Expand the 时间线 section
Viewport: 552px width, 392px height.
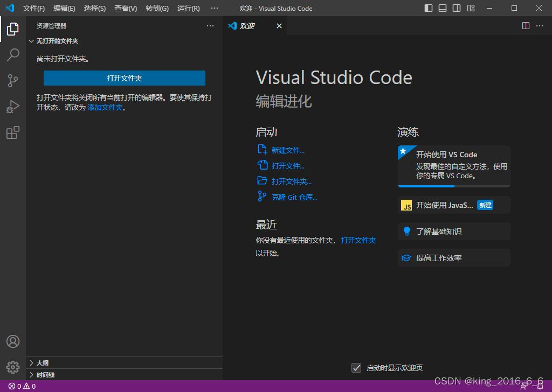125,375
